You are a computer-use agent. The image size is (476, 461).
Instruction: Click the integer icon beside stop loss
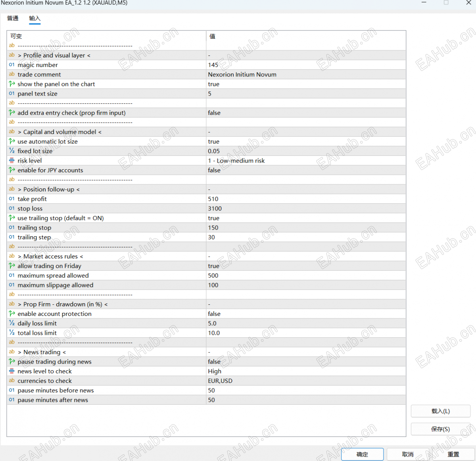12,208
